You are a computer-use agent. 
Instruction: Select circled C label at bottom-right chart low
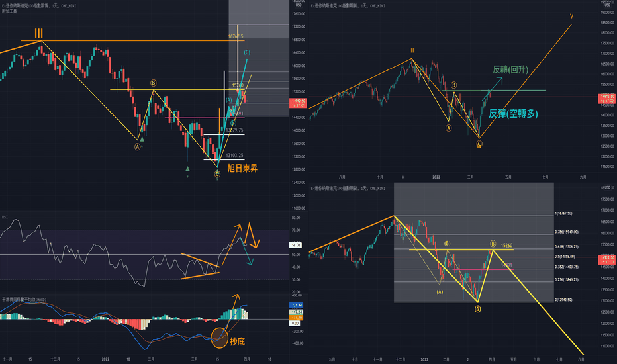point(477,309)
